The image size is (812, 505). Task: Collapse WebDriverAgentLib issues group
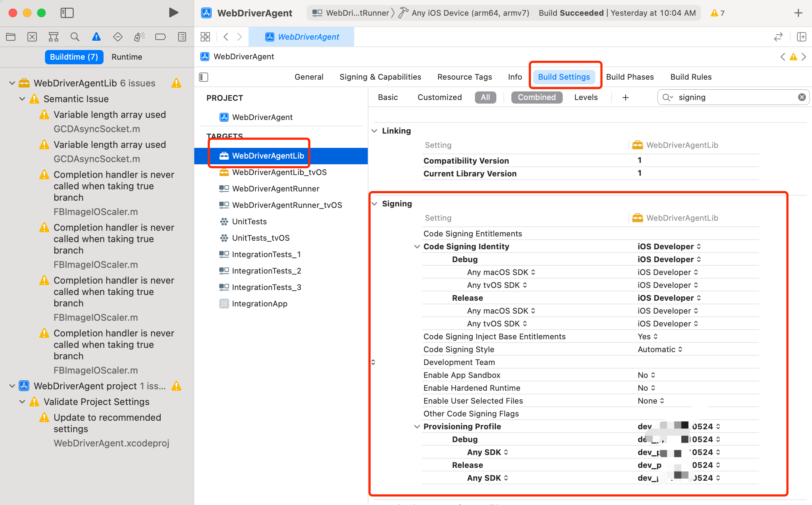click(x=12, y=83)
